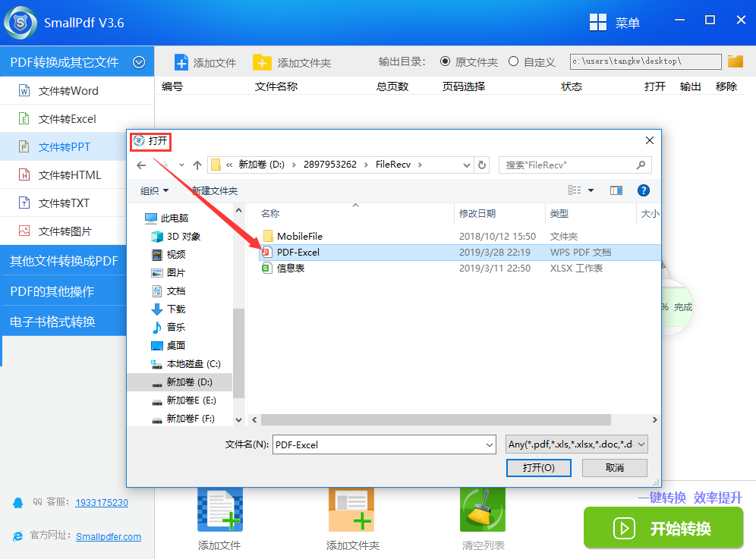Select 文件转图片 in sidebar
Screen dimensions: 756x559
pos(63,231)
